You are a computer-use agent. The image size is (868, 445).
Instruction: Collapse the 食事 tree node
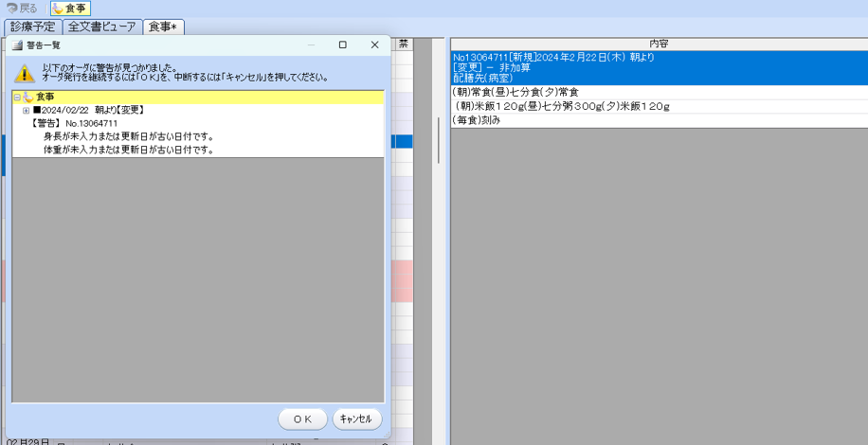click(x=17, y=98)
